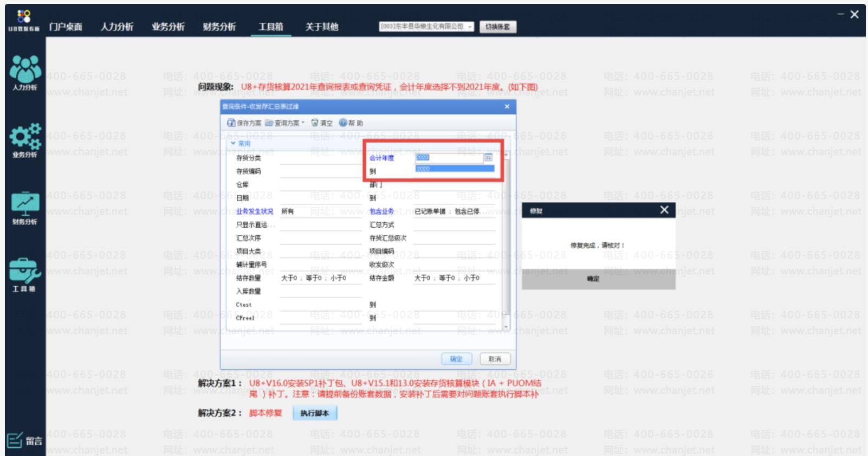868x456 pixels.
Task: Minimize the application window
Action: 840,14
